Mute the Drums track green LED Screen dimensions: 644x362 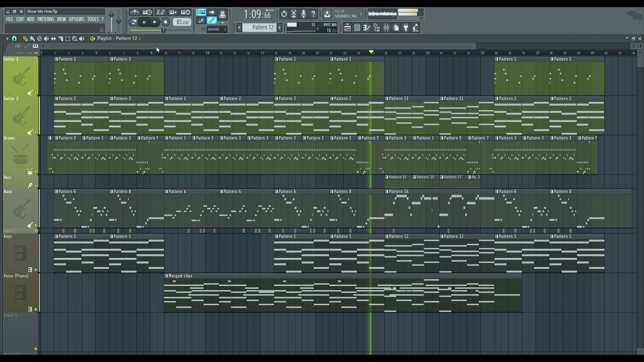pos(36,171)
